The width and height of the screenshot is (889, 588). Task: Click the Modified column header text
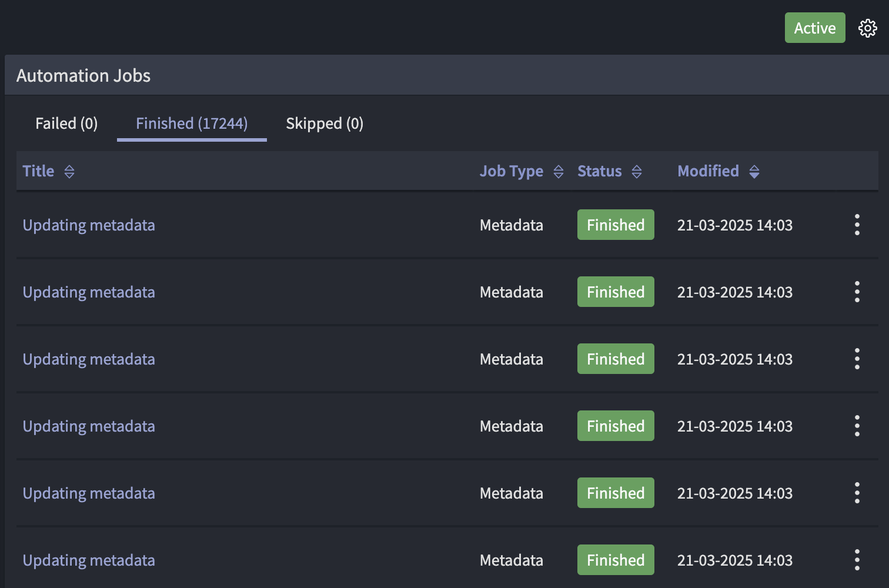click(708, 171)
